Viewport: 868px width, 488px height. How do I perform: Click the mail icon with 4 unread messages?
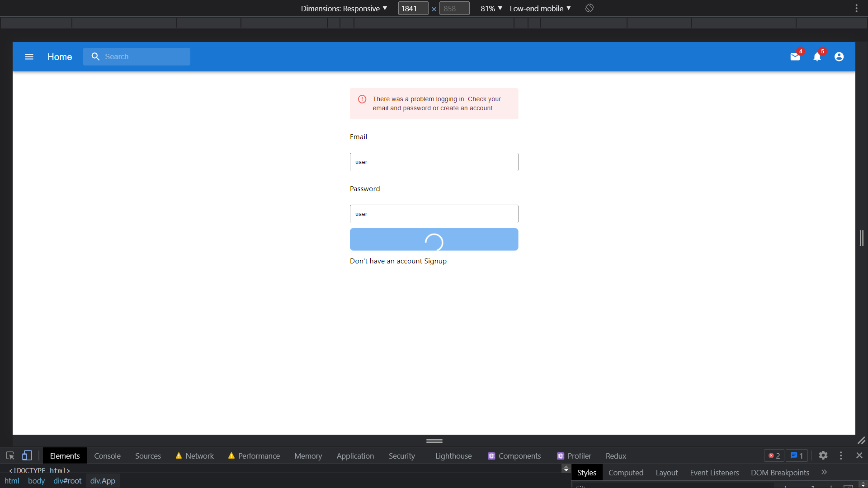[x=796, y=57]
